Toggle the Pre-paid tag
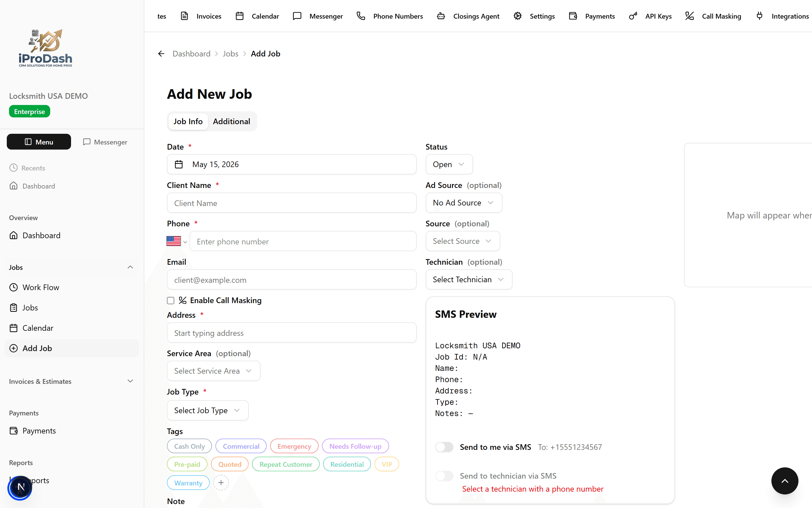 (x=187, y=464)
